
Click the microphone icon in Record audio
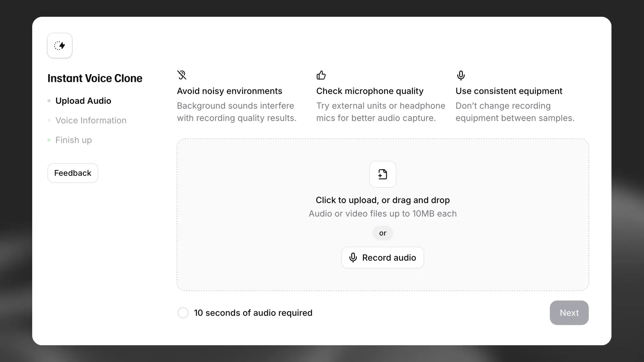point(353,258)
